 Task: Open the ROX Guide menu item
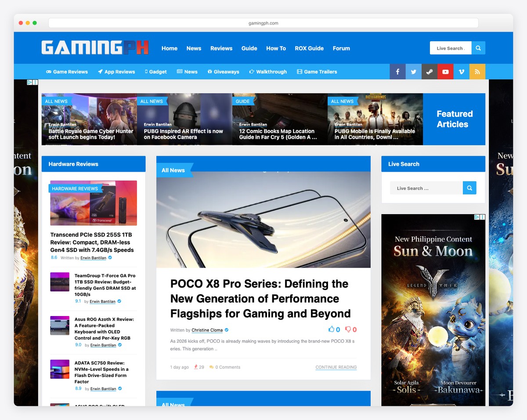(309, 48)
